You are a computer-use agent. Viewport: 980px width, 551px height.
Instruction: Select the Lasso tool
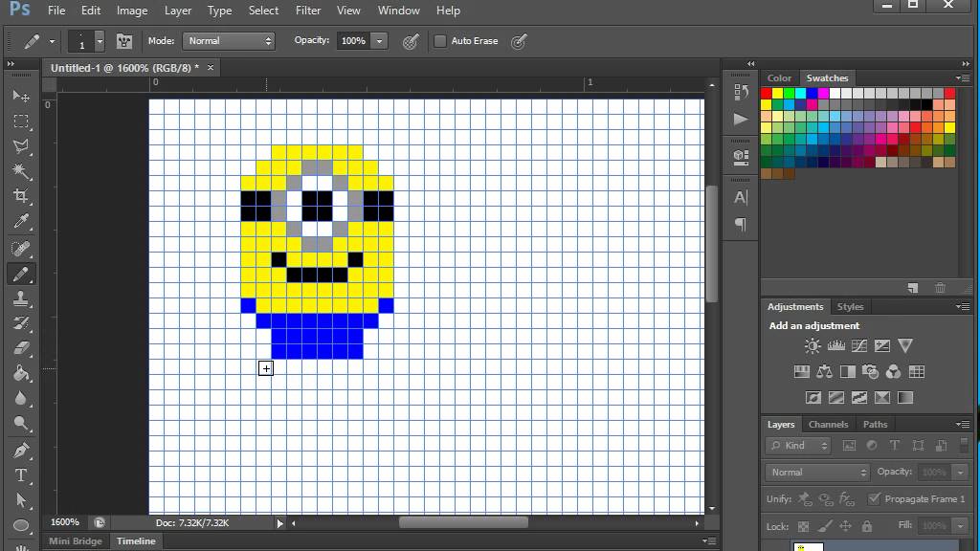pyautogui.click(x=21, y=146)
